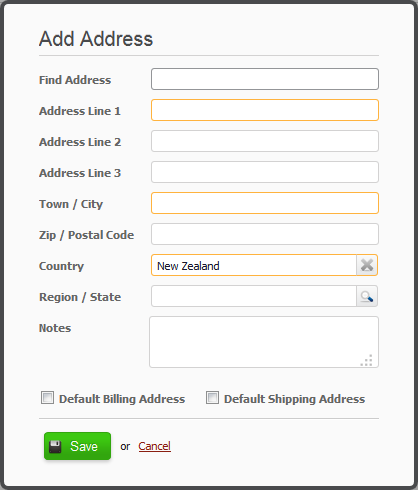Click the Add Address heading
This screenshot has width=418, height=490.
tap(96, 39)
